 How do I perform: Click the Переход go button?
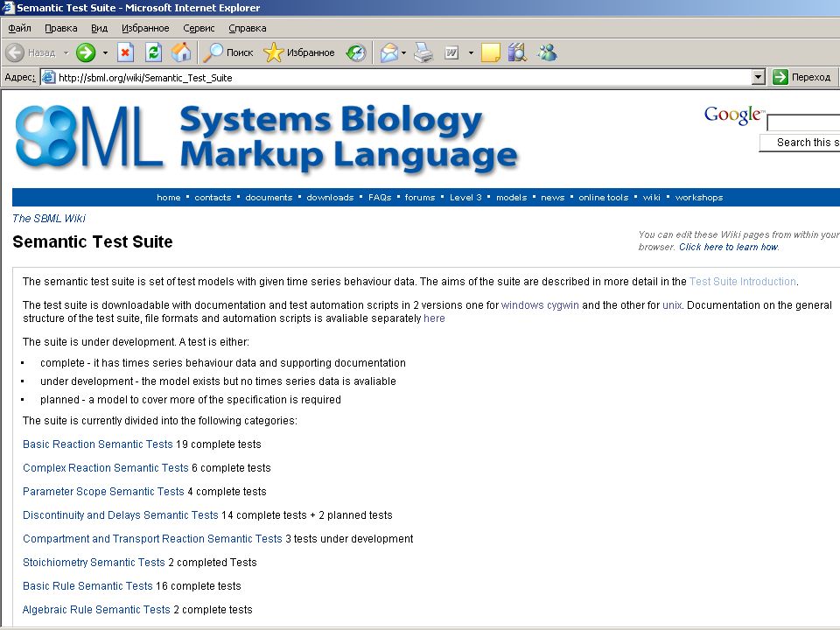(x=802, y=77)
